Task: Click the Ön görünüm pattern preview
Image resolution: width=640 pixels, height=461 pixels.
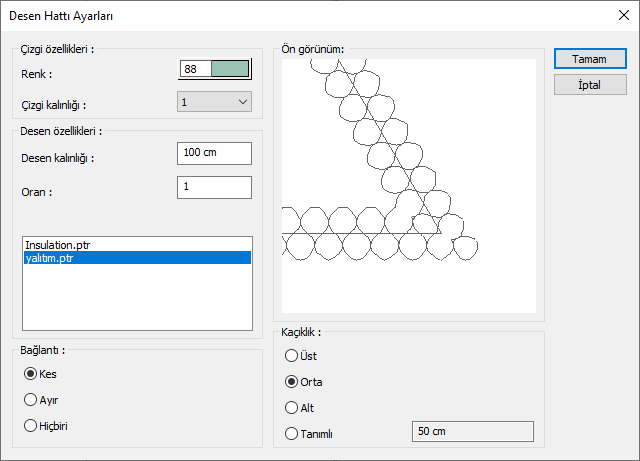Action: (408, 184)
